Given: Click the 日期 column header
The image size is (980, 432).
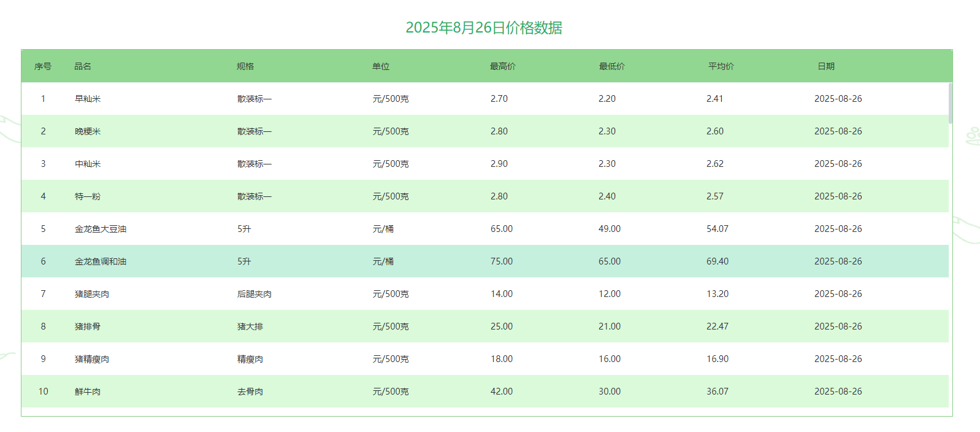Looking at the screenshot, I should coord(826,66).
